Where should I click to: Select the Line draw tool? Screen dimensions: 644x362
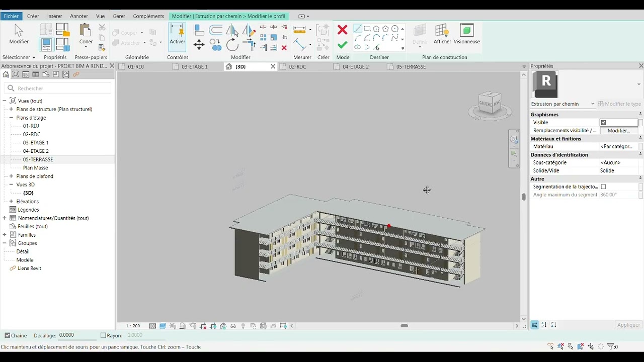(357, 29)
